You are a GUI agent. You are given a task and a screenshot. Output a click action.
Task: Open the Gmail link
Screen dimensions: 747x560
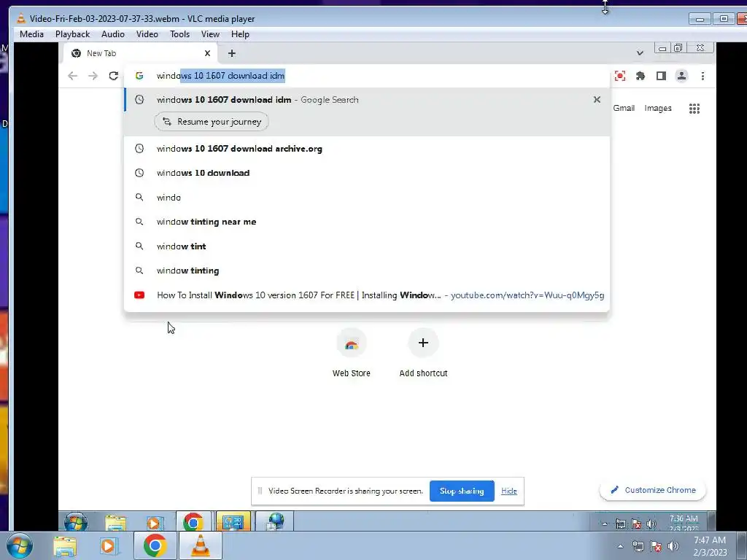tap(624, 108)
